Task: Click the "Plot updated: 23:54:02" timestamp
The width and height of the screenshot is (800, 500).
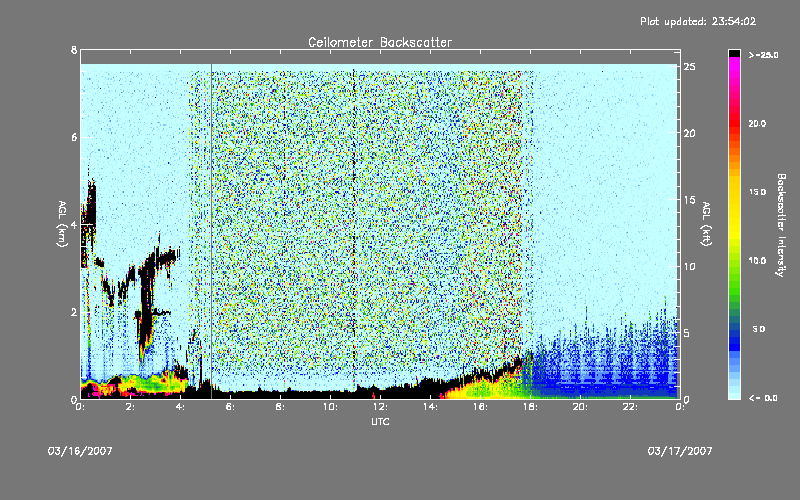Action: click(x=698, y=21)
